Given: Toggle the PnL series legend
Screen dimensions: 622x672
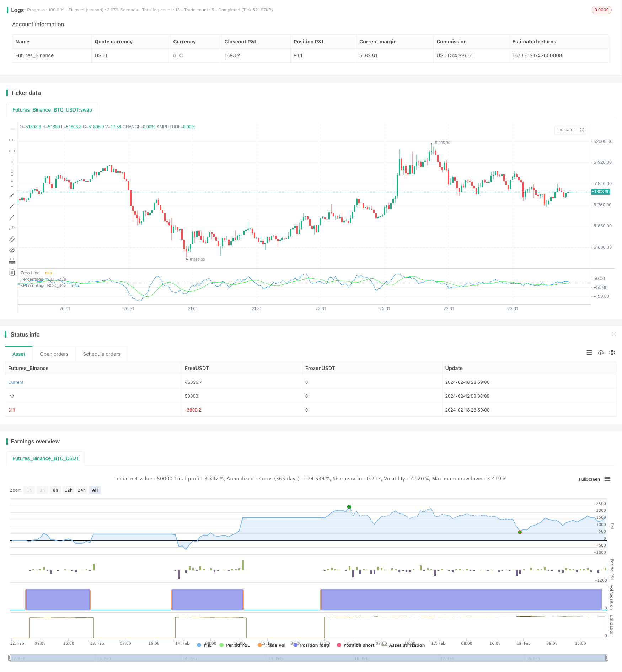Looking at the screenshot, I should click(204, 645).
